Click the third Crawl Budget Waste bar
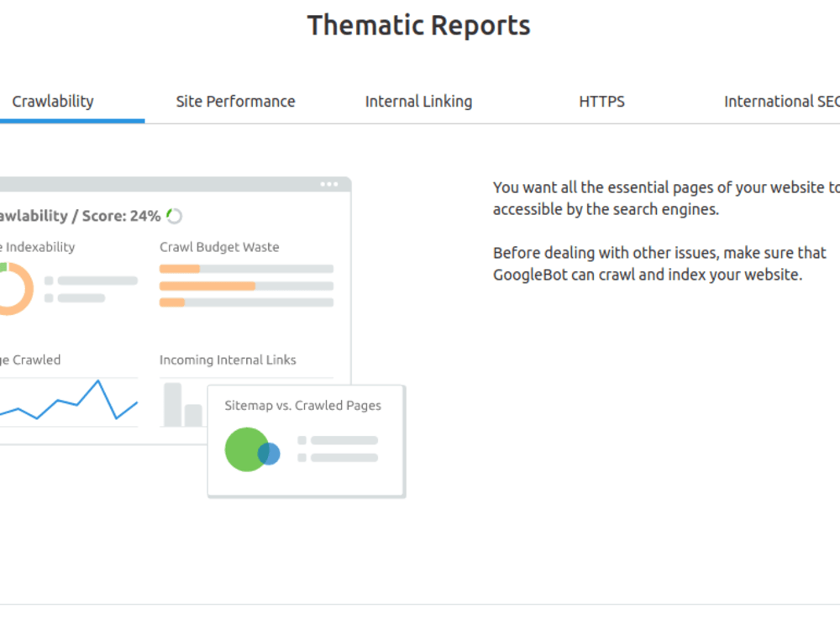 point(246,302)
